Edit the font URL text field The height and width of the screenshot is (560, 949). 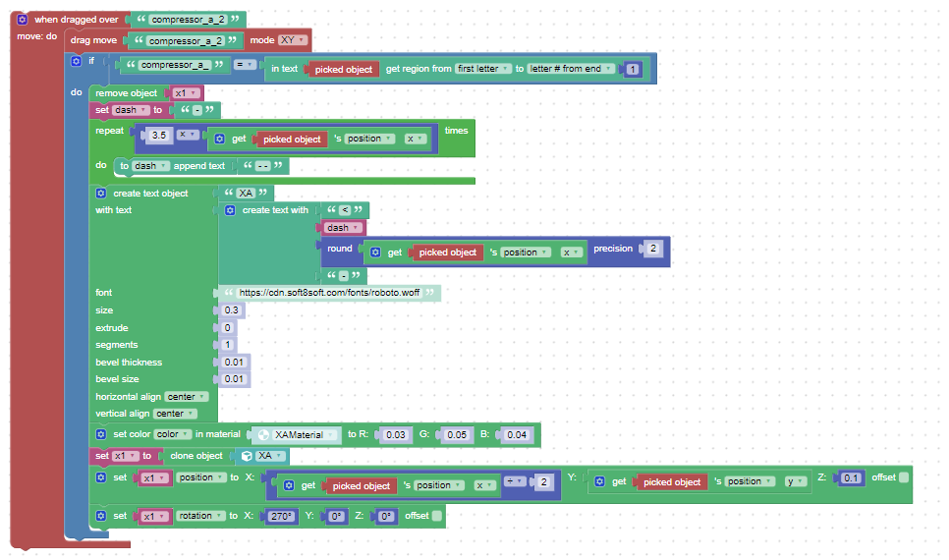tap(329, 293)
